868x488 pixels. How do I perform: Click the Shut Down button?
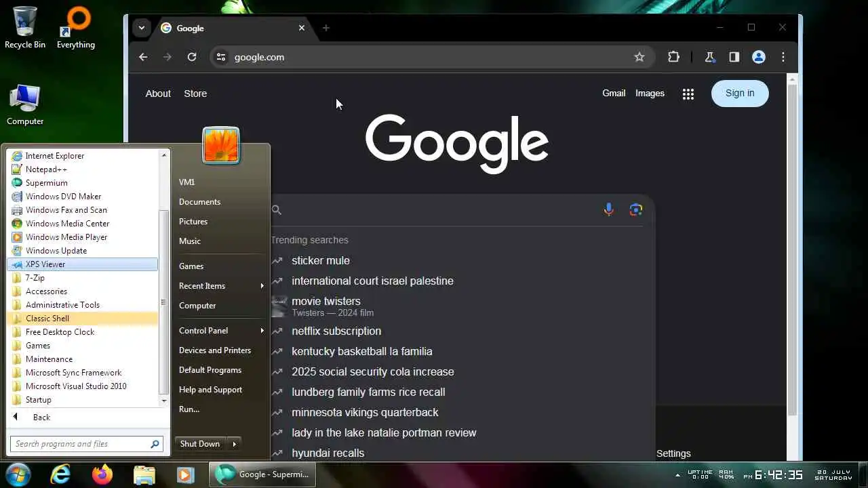point(200,444)
